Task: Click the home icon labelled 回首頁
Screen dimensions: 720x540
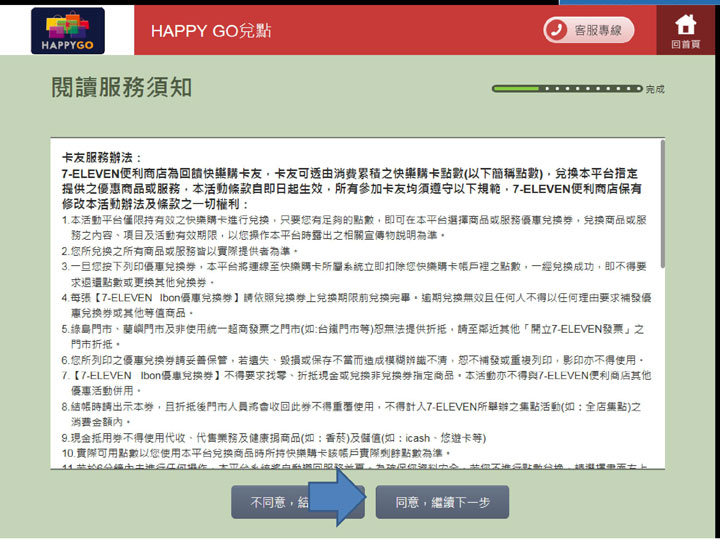Action: pos(685,31)
